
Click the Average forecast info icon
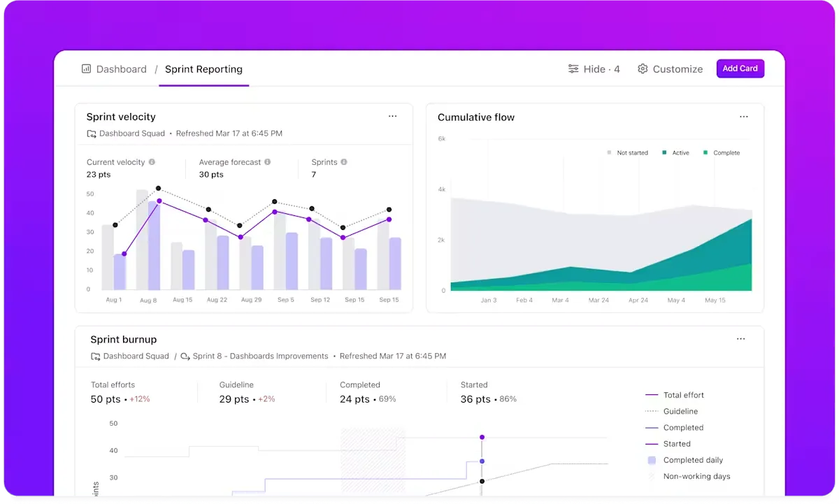coord(268,162)
